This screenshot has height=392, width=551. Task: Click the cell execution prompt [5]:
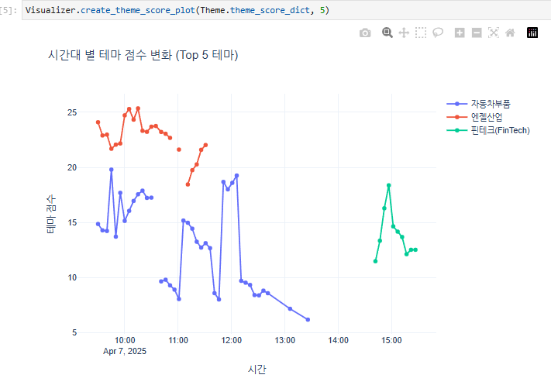(9, 11)
